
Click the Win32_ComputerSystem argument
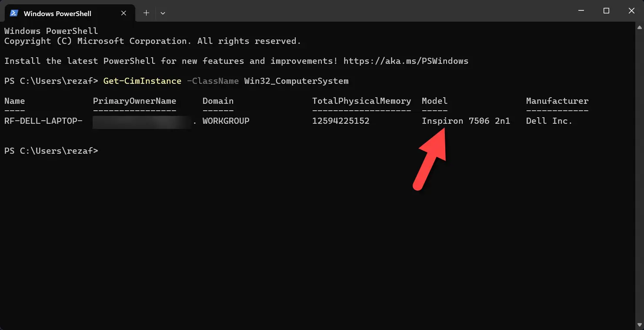pyautogui.click(x=296, y=81)
